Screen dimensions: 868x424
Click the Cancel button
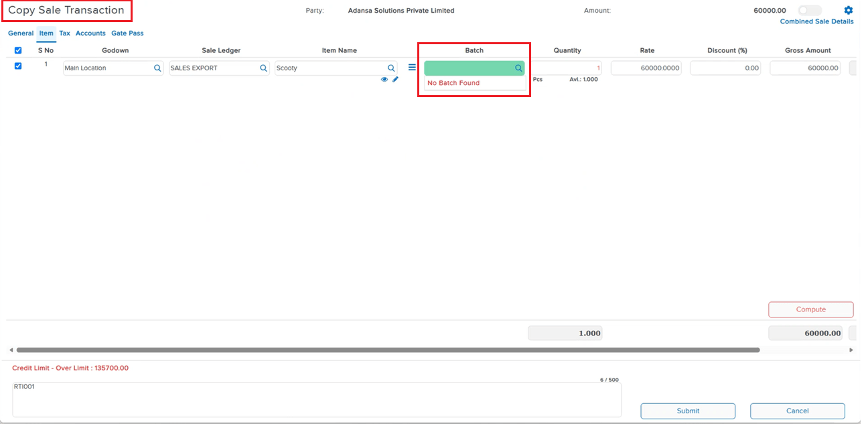pyautogui.click(x=797, y=411)
